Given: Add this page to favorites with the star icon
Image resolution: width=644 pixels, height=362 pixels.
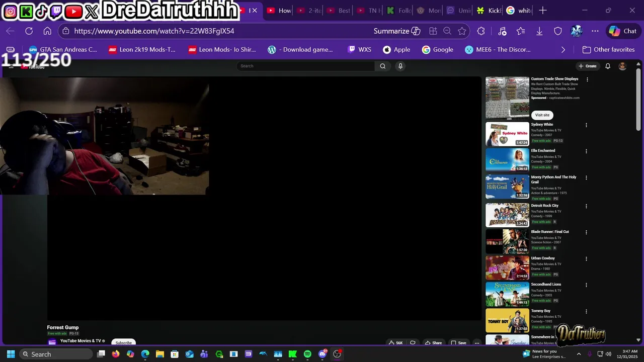Looking at the screenshot, I should pyautogui.click(x=462, y=31).
